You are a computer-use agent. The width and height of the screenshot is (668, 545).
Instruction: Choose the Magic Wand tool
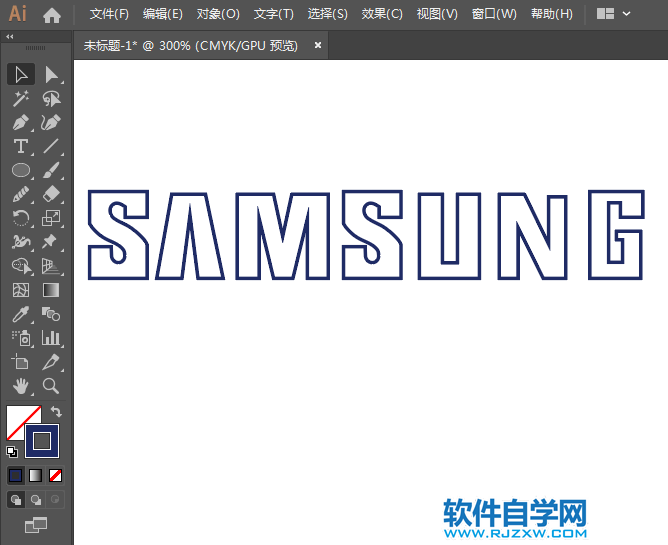21,98
